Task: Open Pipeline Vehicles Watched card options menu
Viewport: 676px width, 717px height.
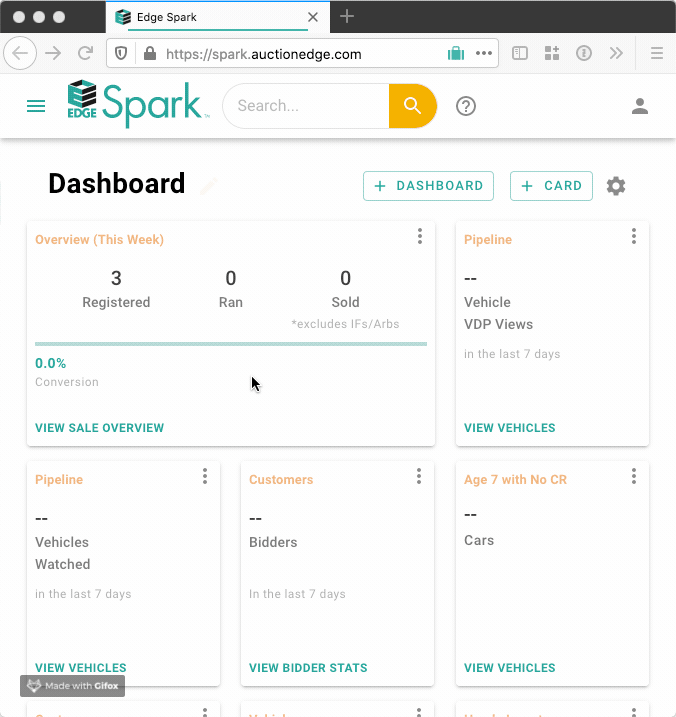Action: click(x=205, y=476)
